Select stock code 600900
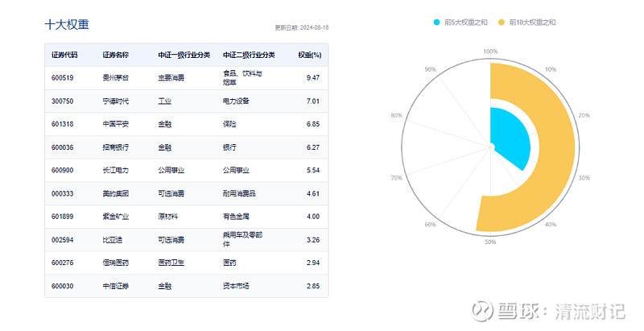The width and height of the screenshot is (644, 331). [x=63, y=171]
